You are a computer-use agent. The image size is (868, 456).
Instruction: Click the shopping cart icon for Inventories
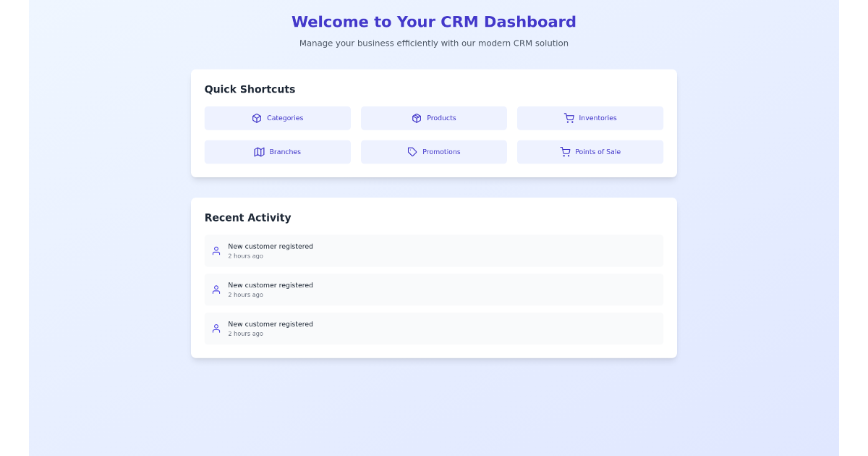coord(568,118)
